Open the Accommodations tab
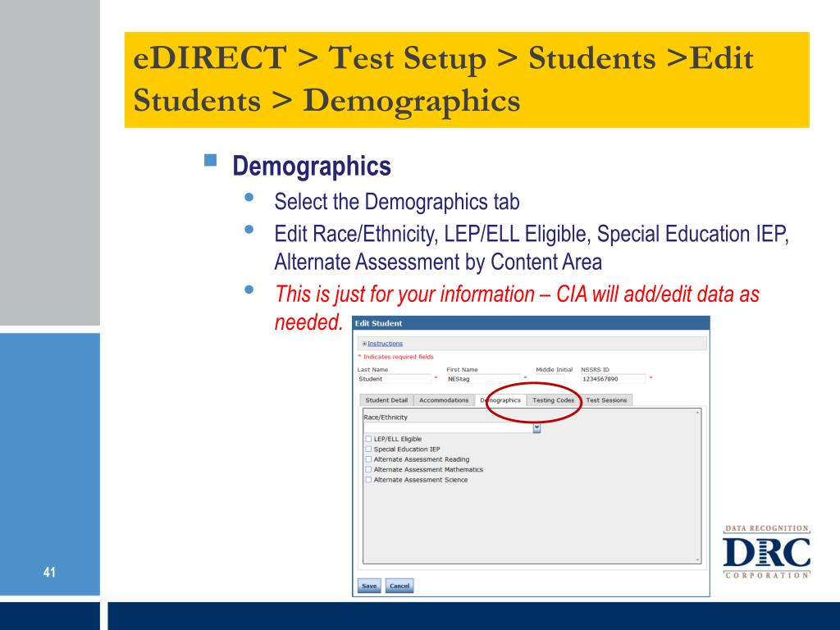The width and height of the screenshot is (840, 630). [x=444, y=400]
